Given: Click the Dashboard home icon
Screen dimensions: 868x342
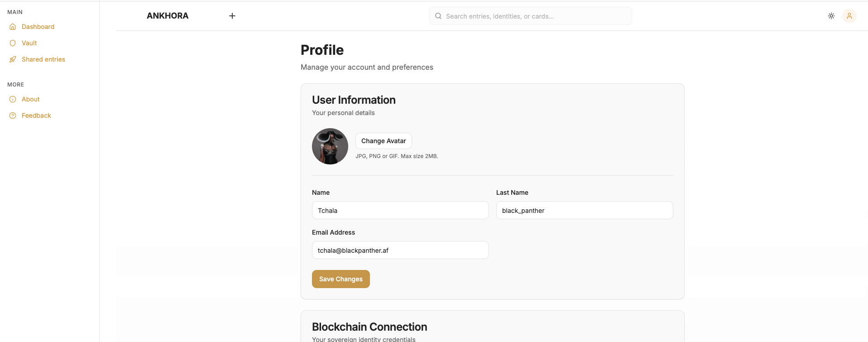Looking at the screenshot, I should (13, 27).
